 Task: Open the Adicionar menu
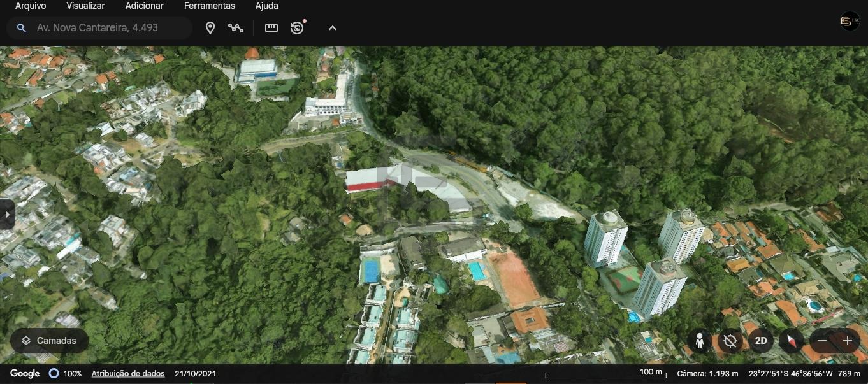click(144, 6)
